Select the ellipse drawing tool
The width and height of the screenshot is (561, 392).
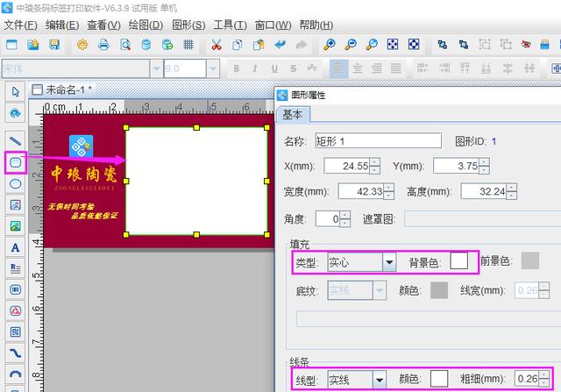pos(16,184)
